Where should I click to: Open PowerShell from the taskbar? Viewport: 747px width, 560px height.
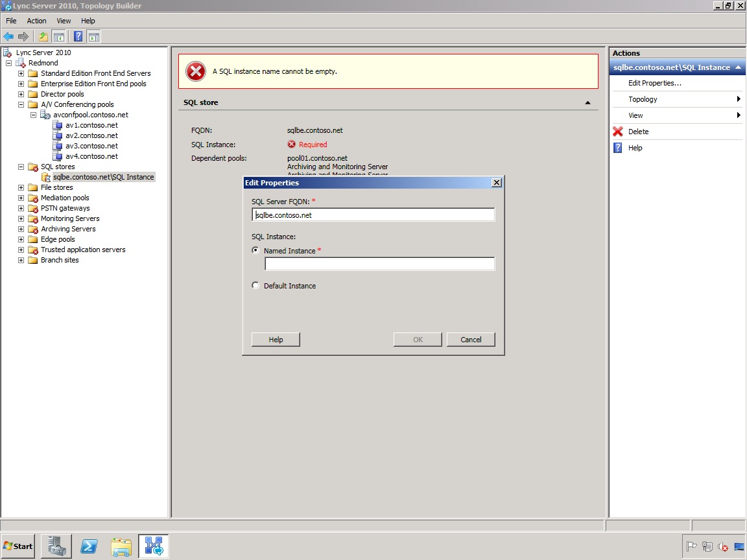(89, 546)
